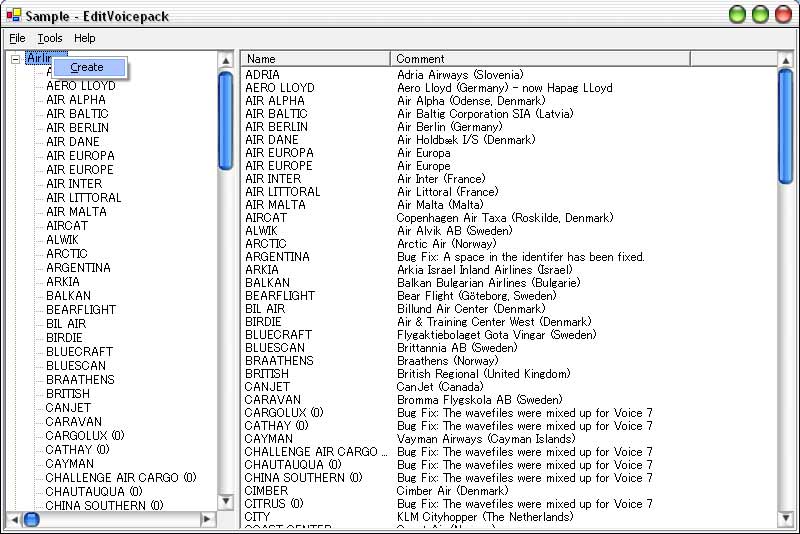Click the tree horizontal scroll left arrow

[14, 519]
